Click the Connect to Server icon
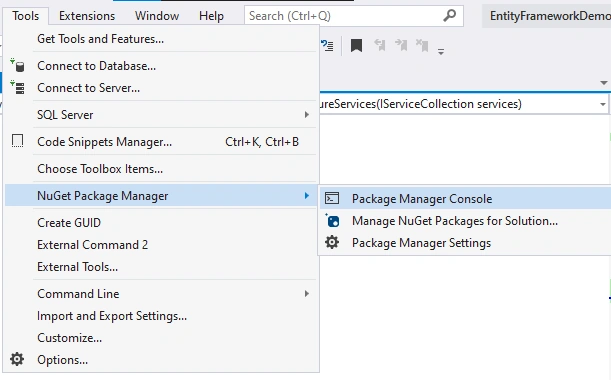611x380 pixels. [x=18, y=87]
